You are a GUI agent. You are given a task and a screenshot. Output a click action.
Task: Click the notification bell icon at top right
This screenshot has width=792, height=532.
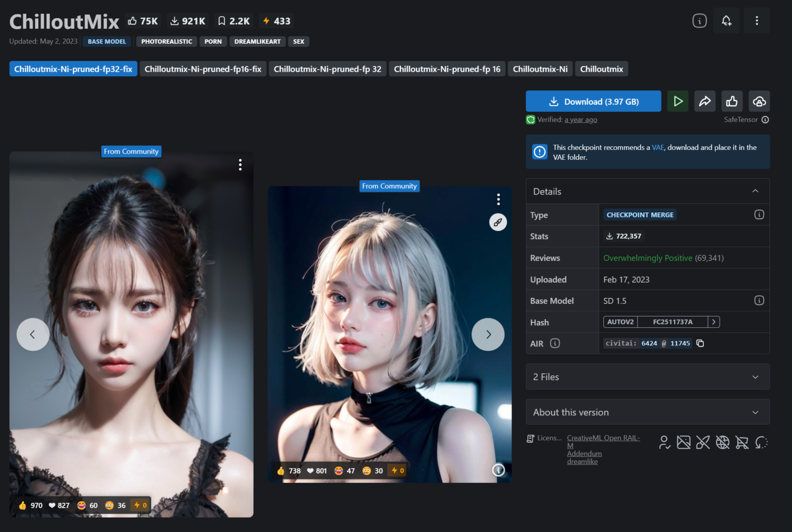pyautogui.click(x=727, y=20)
